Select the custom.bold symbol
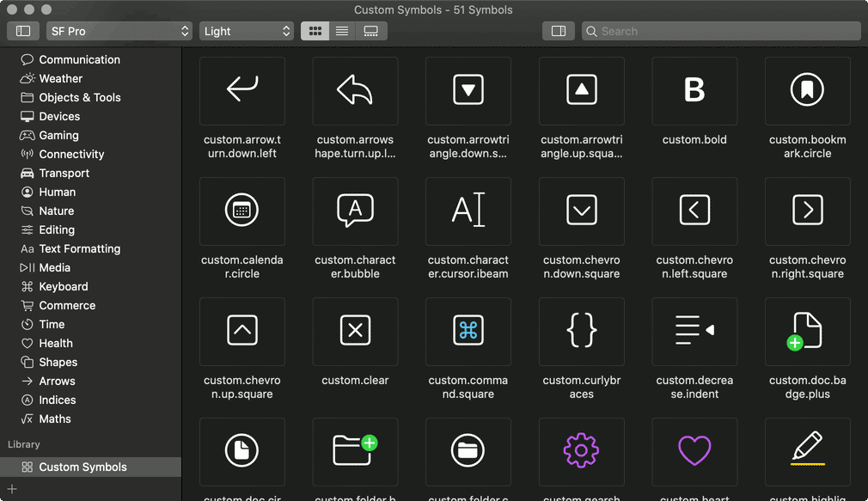 pyautogui.click(x=694, y=91)
